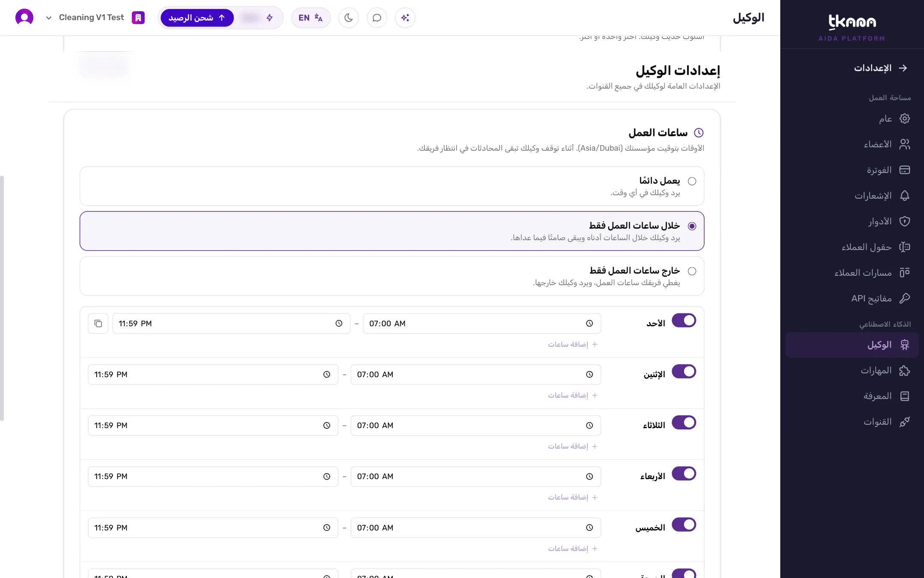Image resolution: width=924 pixels, height=578 pixels.
Task: Toggle the الأحد (Sunday) switch
Action: tap(684, 320)
